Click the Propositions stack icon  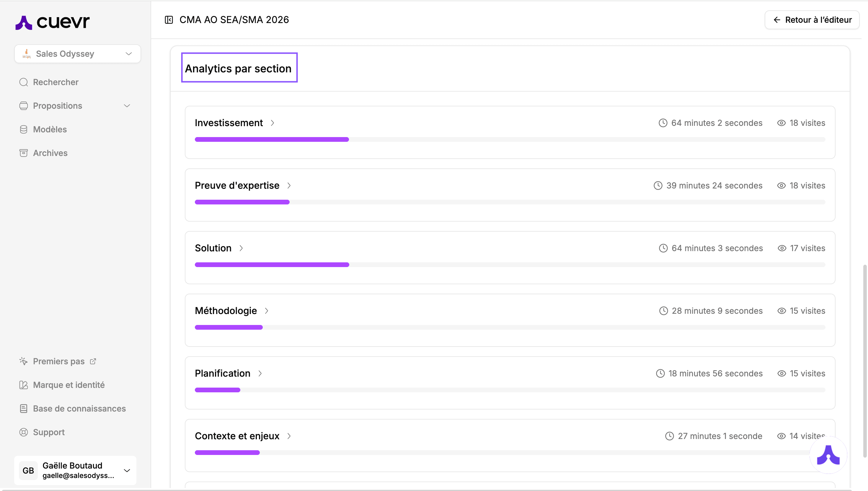point(24,105)
